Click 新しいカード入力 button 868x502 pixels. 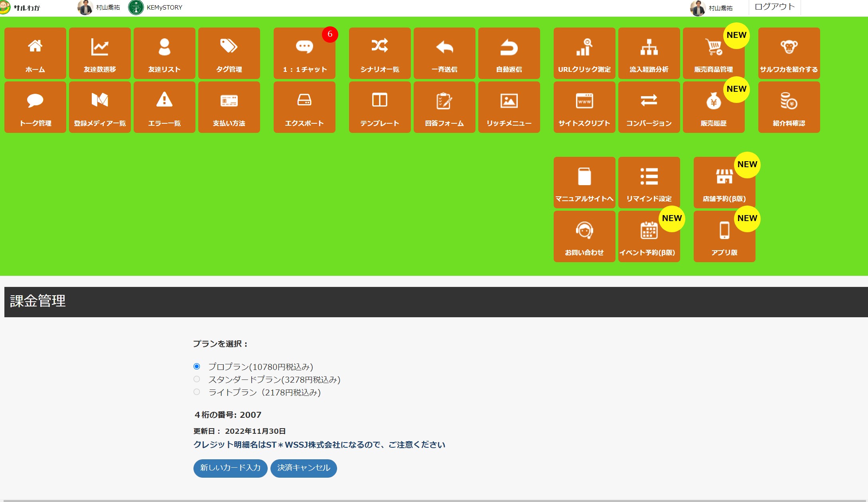(x=230, y=468)
